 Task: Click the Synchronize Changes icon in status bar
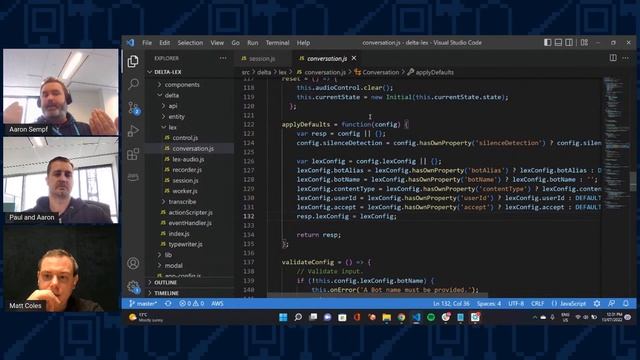tap(168, 304)
